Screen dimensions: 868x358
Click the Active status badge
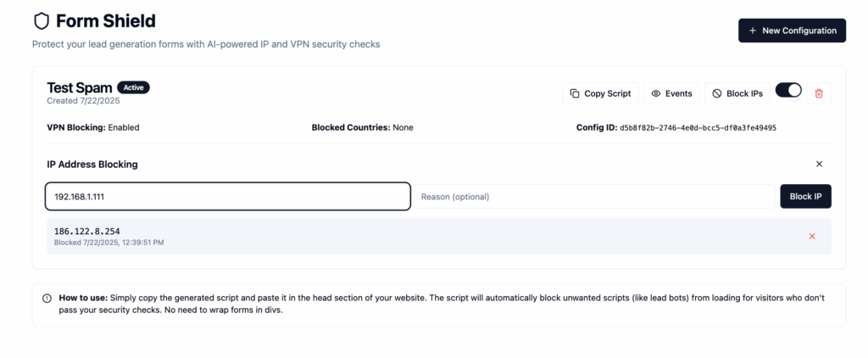pos(132,87)
